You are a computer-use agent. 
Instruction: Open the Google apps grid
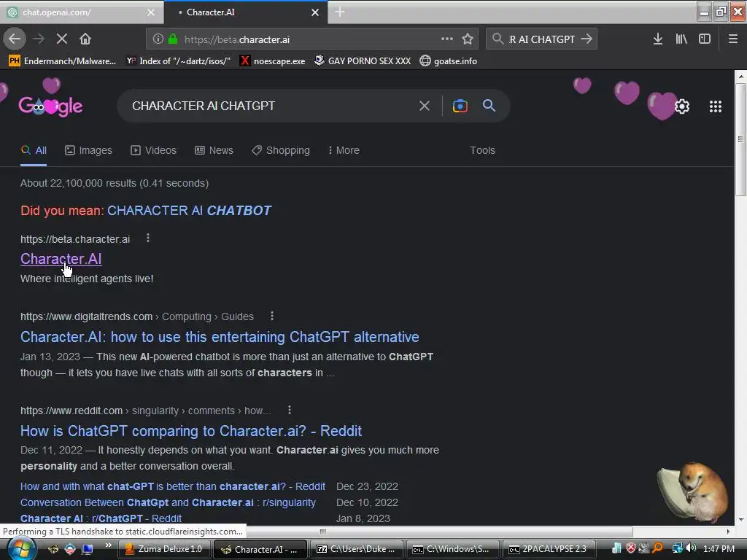(715, 106)
